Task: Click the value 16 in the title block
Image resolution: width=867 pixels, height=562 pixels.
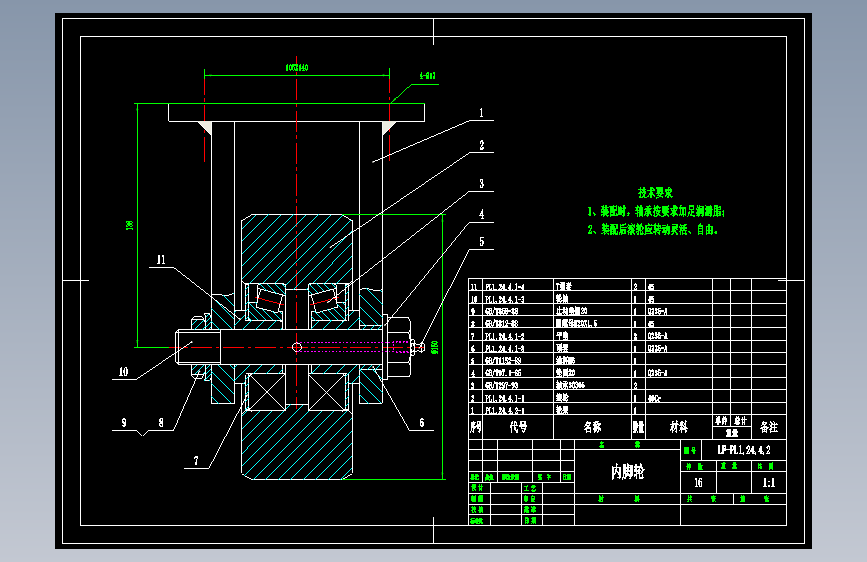Action: click(698, 483)
